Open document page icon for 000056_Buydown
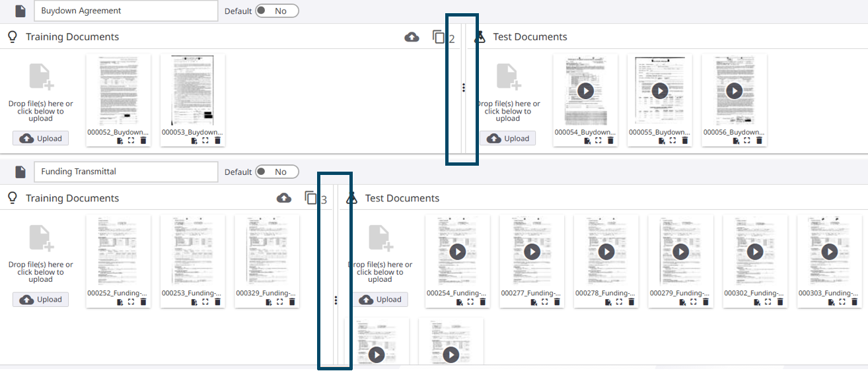 coord(735,141)
